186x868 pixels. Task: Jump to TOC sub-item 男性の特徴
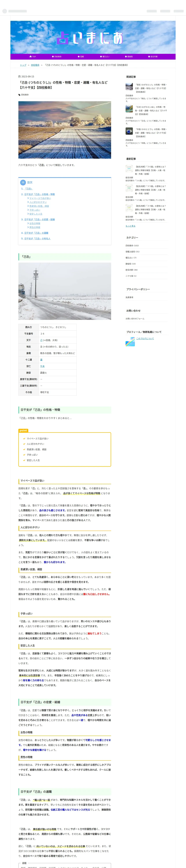pyautogui.click(x=35, y=227)
